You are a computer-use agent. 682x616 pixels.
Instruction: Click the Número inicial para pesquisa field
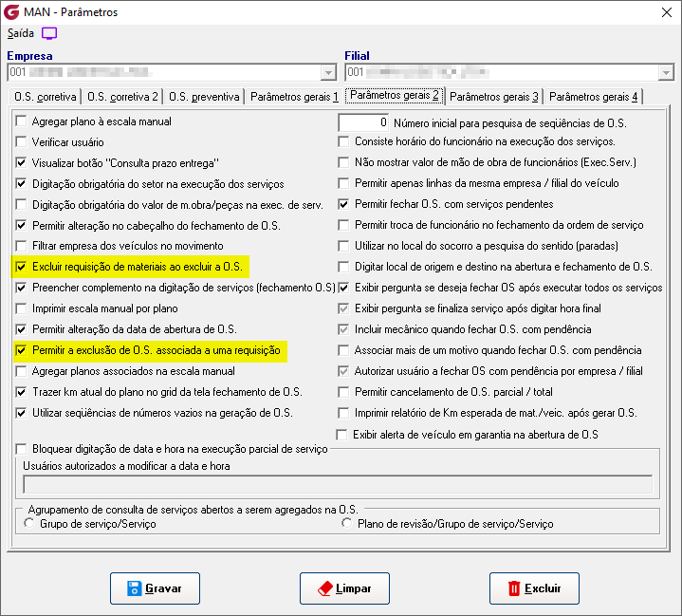[x=363, y=122]
